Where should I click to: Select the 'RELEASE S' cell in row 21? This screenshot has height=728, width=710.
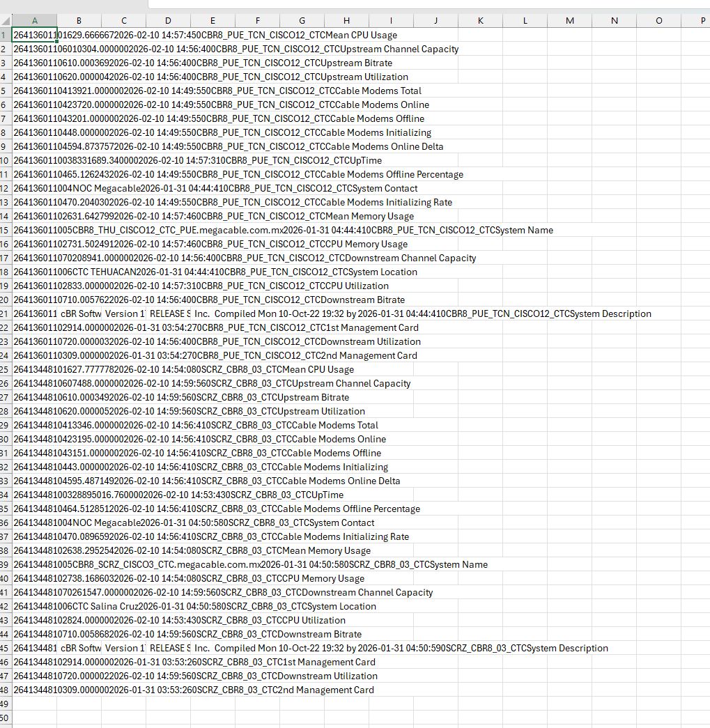[x=169, y=313]
